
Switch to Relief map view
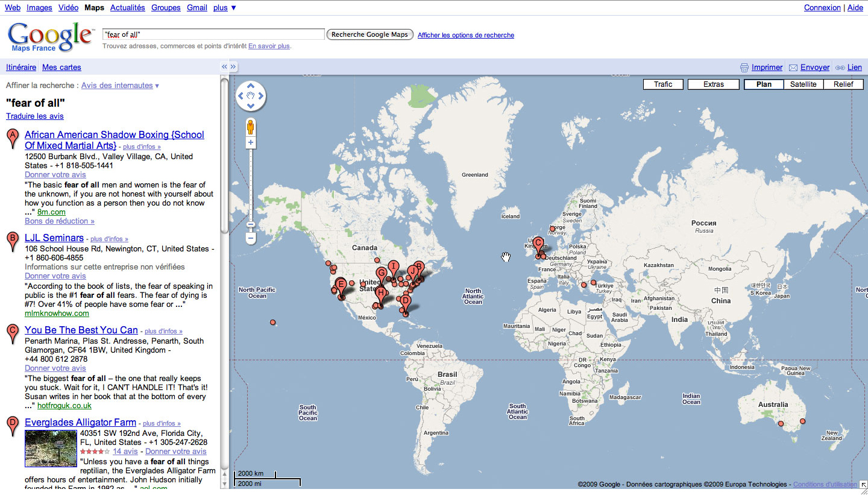843,84
